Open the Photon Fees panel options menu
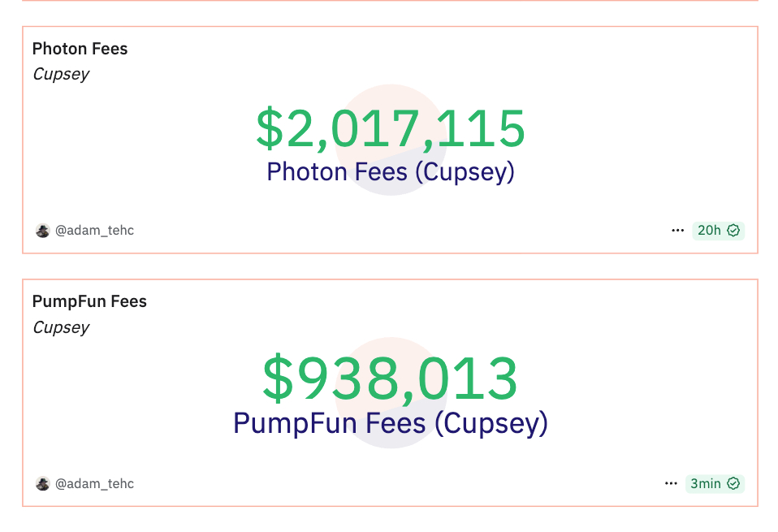 (677, 231)
